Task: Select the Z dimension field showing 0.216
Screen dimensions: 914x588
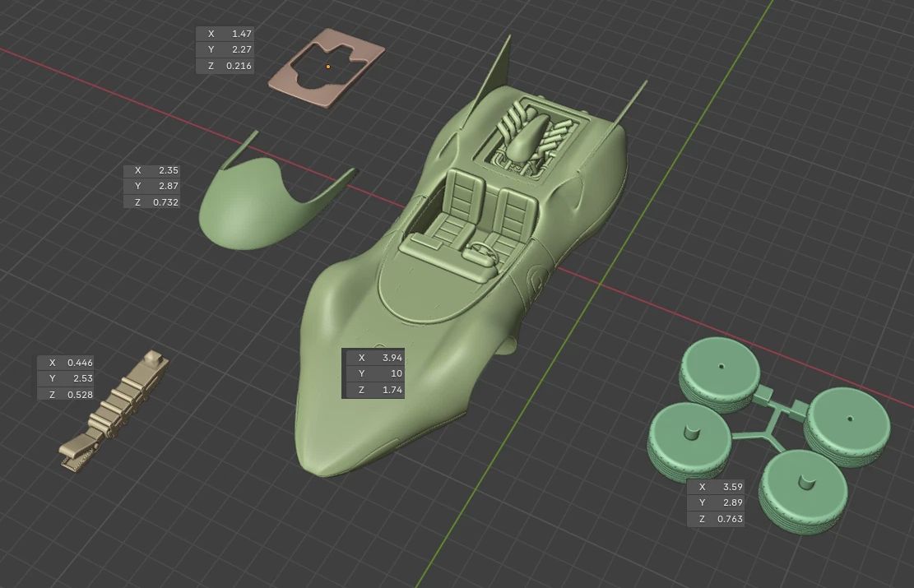Action: [225, 66]
